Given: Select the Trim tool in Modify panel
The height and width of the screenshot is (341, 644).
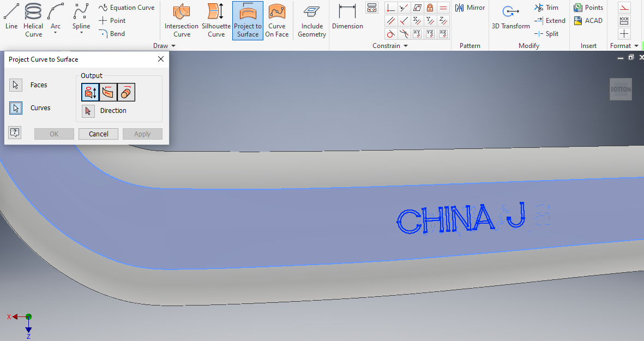Looking at the screenshot, I should (x=547, y=7).
